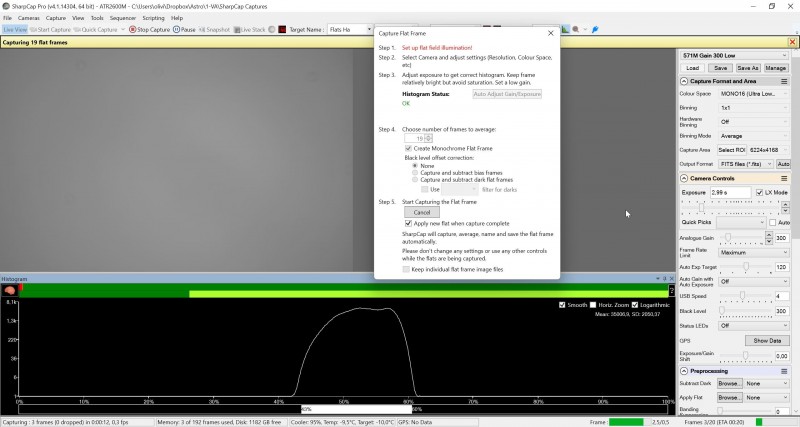Viewport: 800px width, 427px height.
Task: Open the capture profile dropdown 571M Gain 300 Low
Action: [x=734, y=55]
